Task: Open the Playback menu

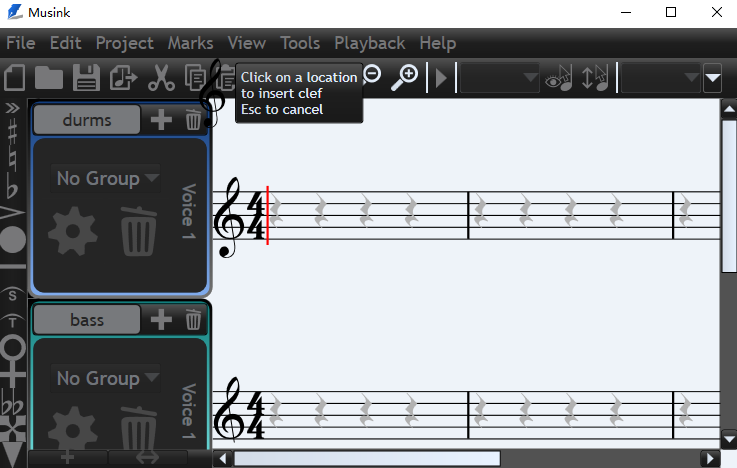Action: pyautogui.click(x=369, y=43)
